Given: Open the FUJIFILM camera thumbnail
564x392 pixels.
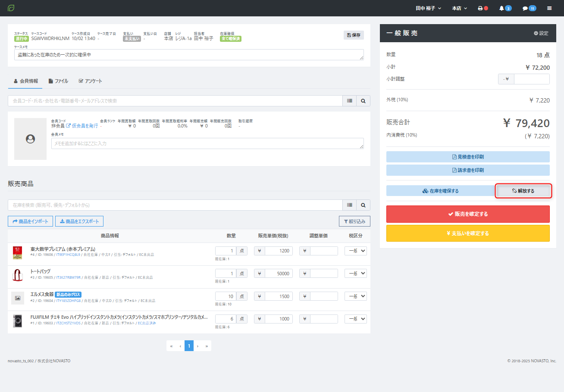Looking at the screenshot, I should click(18, 321).
